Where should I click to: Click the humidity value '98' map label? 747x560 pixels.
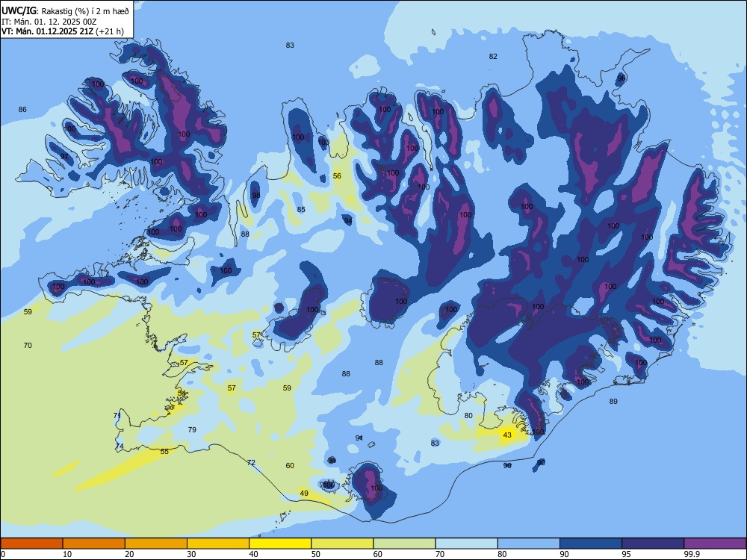click(x=256, y=195)
